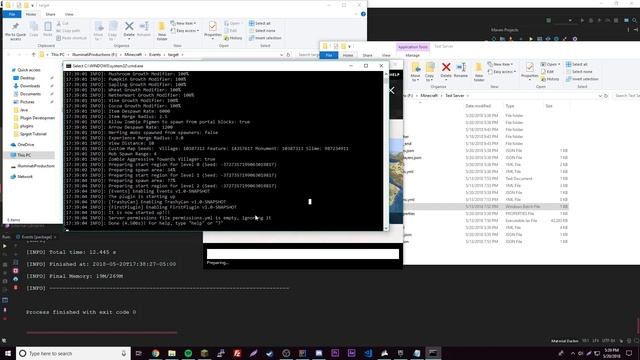Switch to View tab in target window

click(69, 14)
